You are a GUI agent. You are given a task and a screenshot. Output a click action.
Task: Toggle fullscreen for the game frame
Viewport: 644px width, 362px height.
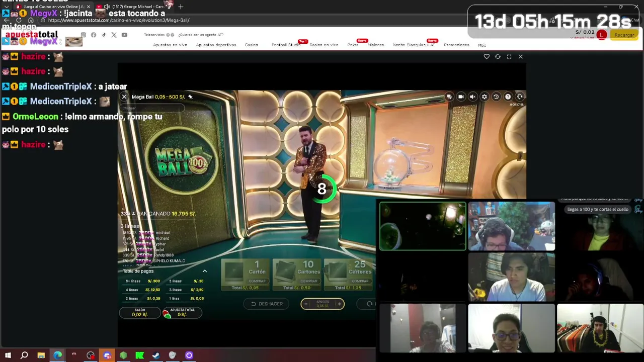(509, 57)
